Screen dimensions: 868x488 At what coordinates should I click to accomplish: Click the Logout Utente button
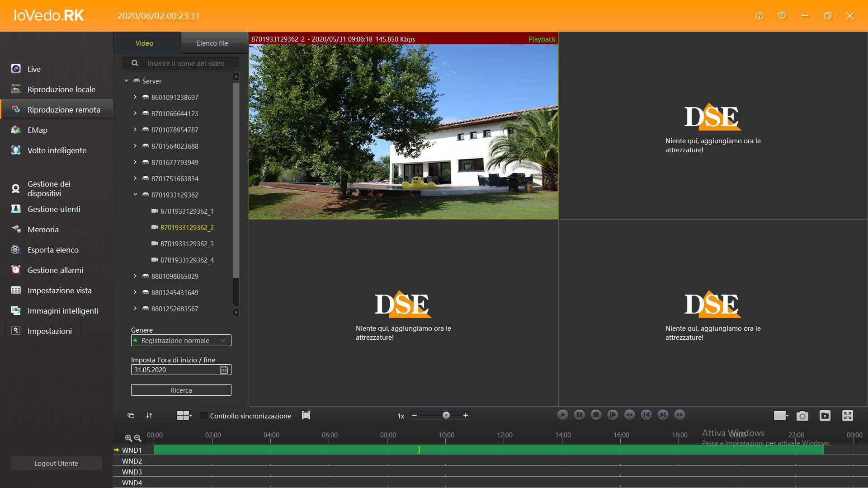56,463
